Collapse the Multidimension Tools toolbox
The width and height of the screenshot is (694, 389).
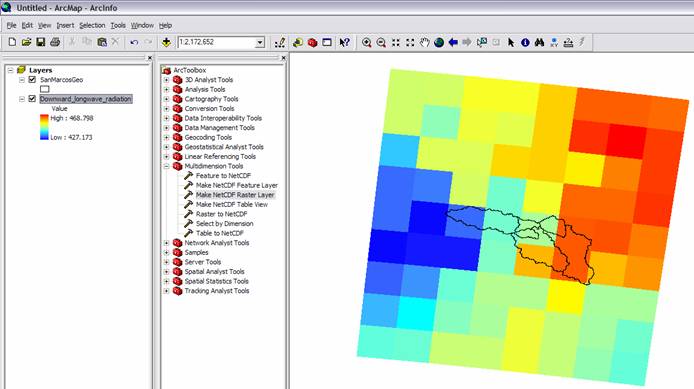click(166, 166)
